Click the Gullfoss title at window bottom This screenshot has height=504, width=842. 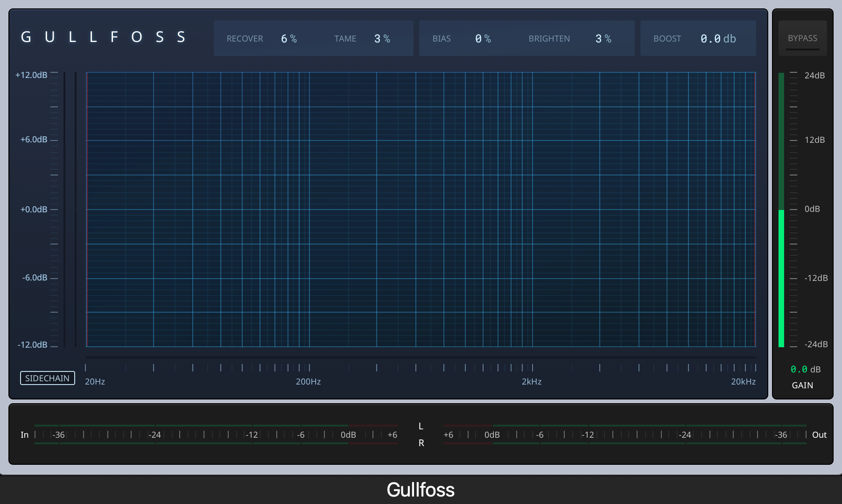pos(421,490)
